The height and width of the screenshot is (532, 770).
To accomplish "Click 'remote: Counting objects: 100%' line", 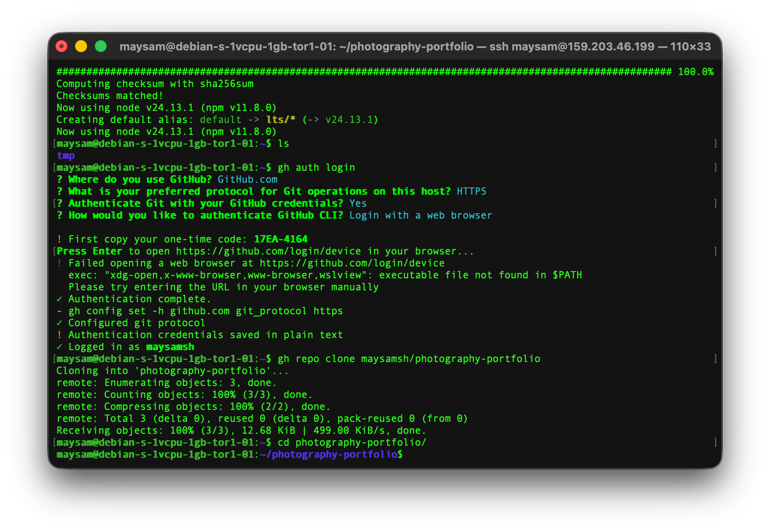I will [x=185, y=395].
